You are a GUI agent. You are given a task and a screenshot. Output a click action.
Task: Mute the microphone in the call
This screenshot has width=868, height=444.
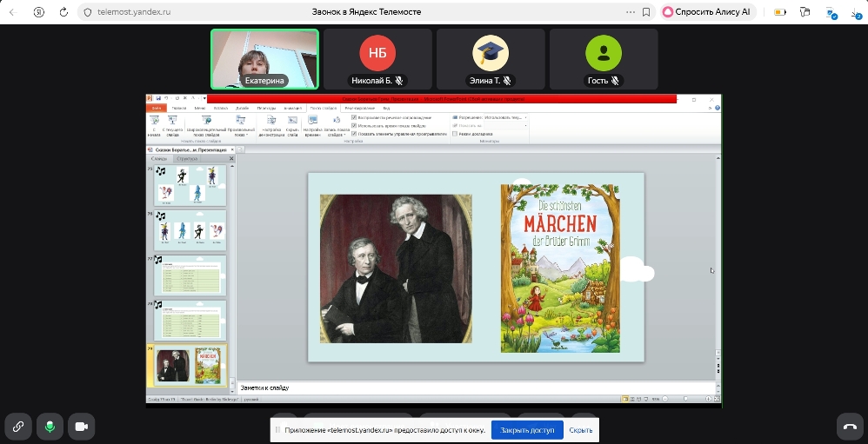tap(50, 426)
